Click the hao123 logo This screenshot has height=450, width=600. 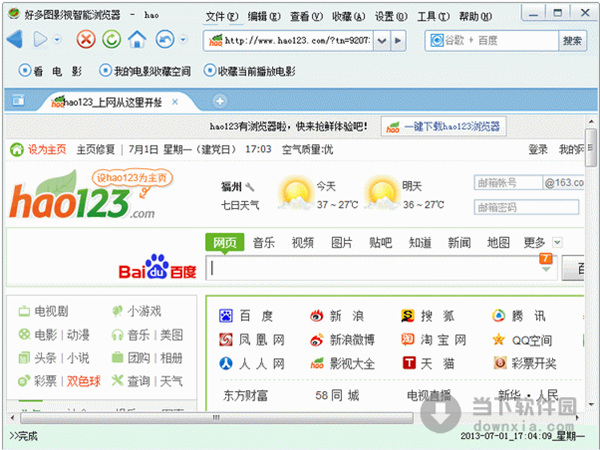82,197
